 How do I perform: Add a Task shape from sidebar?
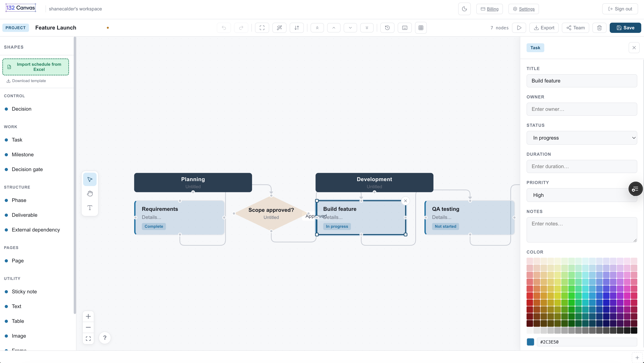pos(17,140)
